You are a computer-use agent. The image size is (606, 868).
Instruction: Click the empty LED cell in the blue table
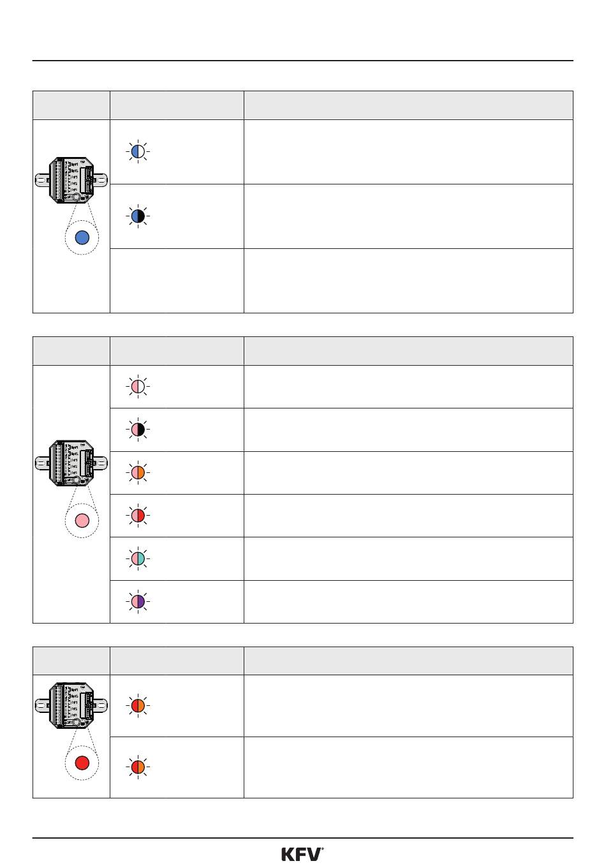tap(177, 281)
